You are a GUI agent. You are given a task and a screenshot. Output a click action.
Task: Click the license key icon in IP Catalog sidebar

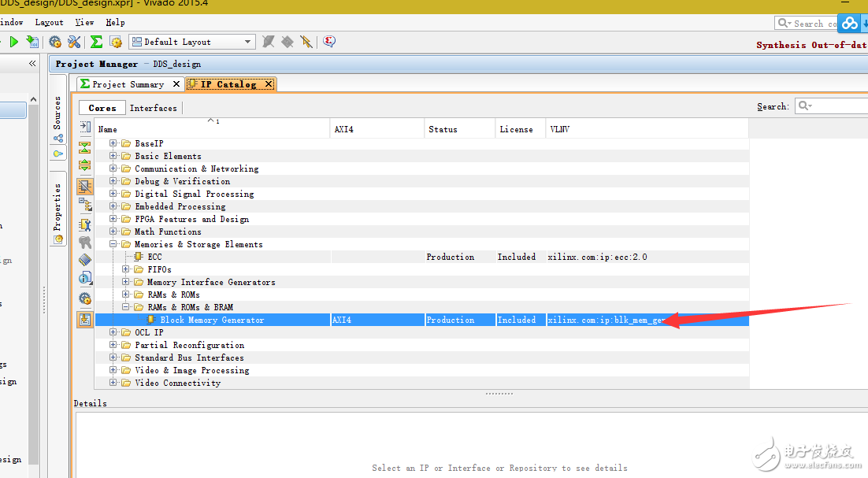(x=84, y=242)
